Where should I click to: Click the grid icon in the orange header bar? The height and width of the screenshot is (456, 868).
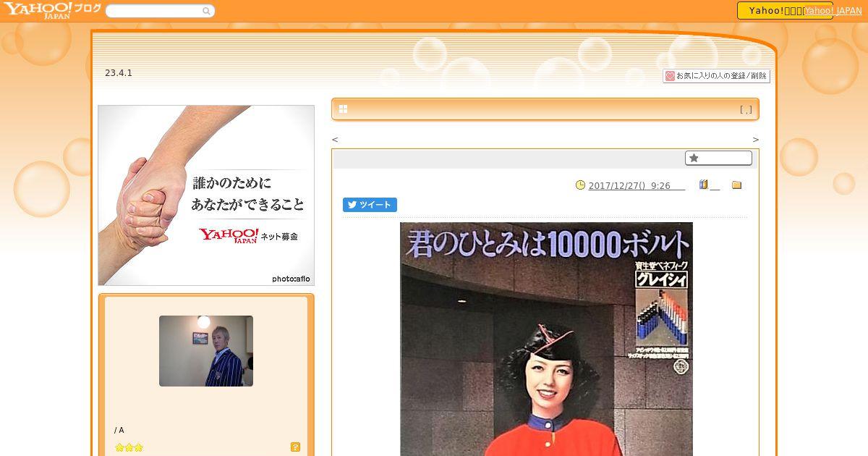click(343, 109)
